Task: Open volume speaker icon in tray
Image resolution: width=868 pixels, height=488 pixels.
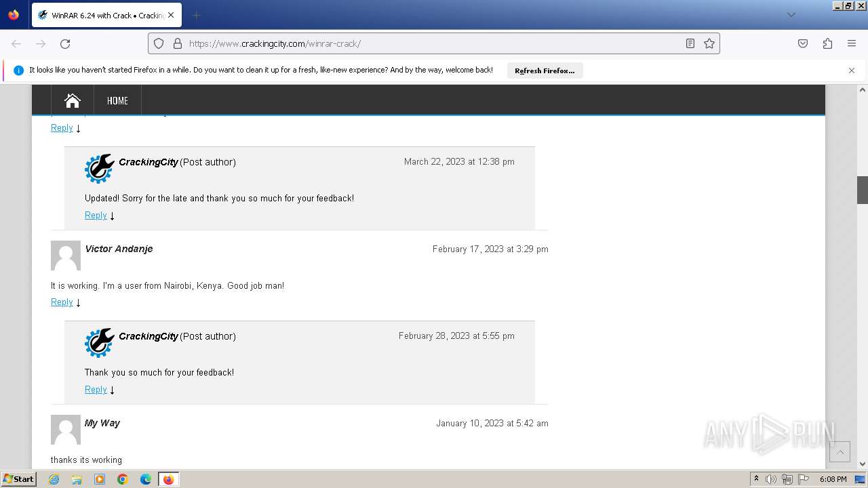Action: (771, 479)
